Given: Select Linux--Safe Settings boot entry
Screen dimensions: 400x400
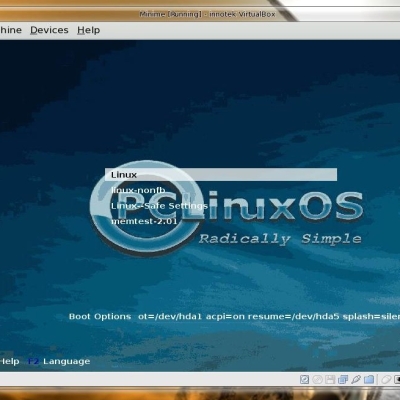Looking at the screenshot, I should (159, 206).
